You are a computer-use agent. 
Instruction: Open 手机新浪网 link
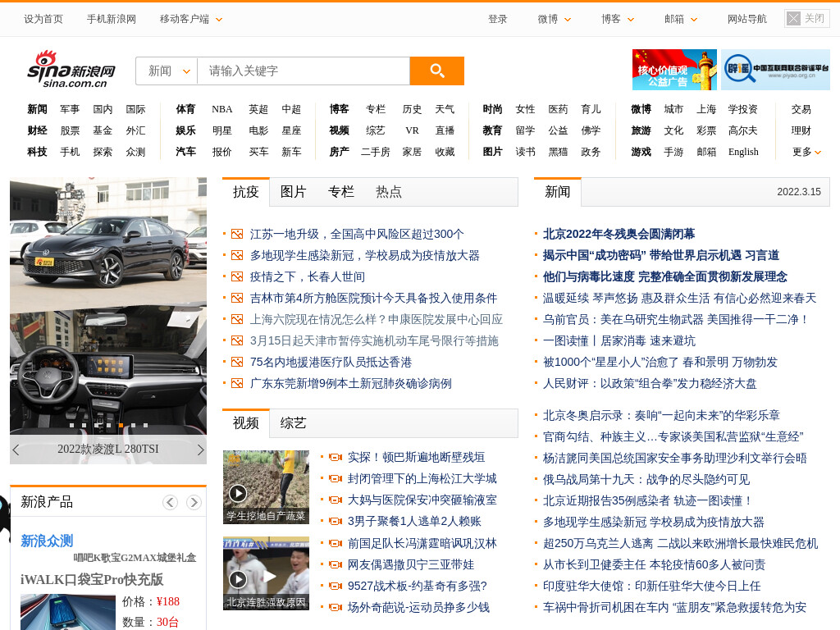pyautogui.click(x=112, y=20)
